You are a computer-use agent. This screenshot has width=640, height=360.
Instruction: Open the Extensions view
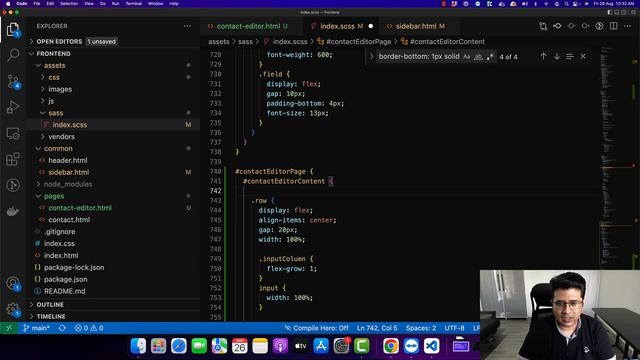[x=13, y=159]
